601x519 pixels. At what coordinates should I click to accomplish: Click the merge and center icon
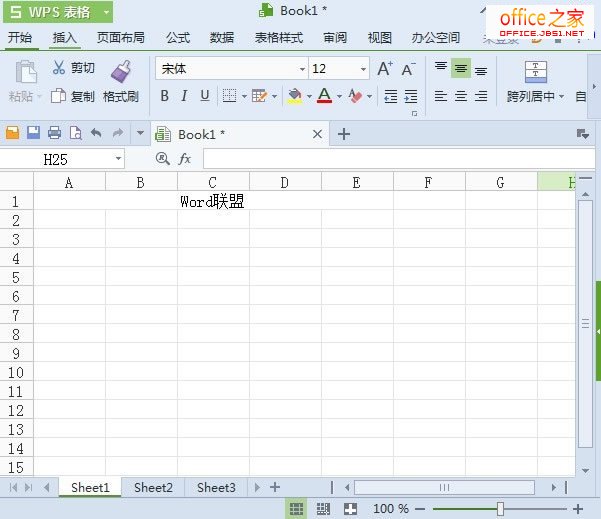[535, 72]
